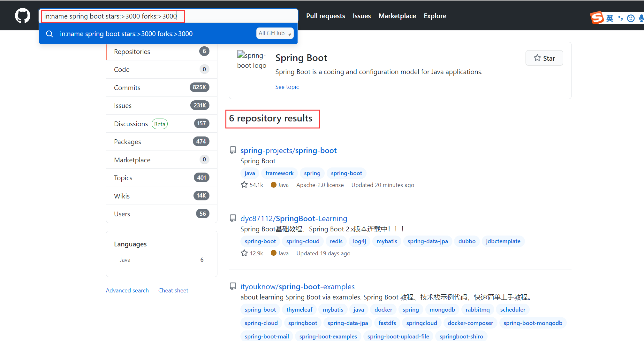Click the fastdfs topic tag

click(x=387, y=323)
